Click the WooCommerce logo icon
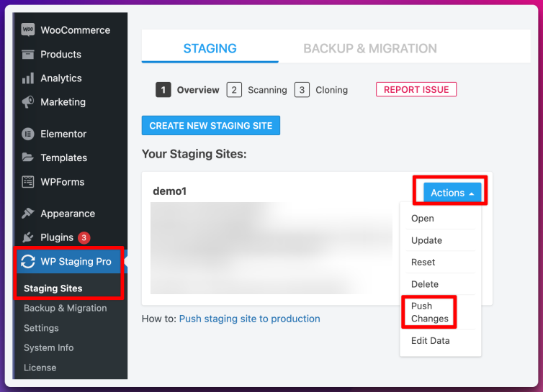The height and width of the screenshot is (392, 543). click(27, 29)
